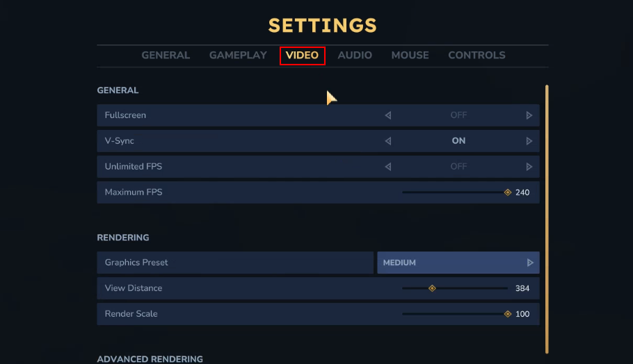Click the vertical settings scrollbar

coord(547,219)
